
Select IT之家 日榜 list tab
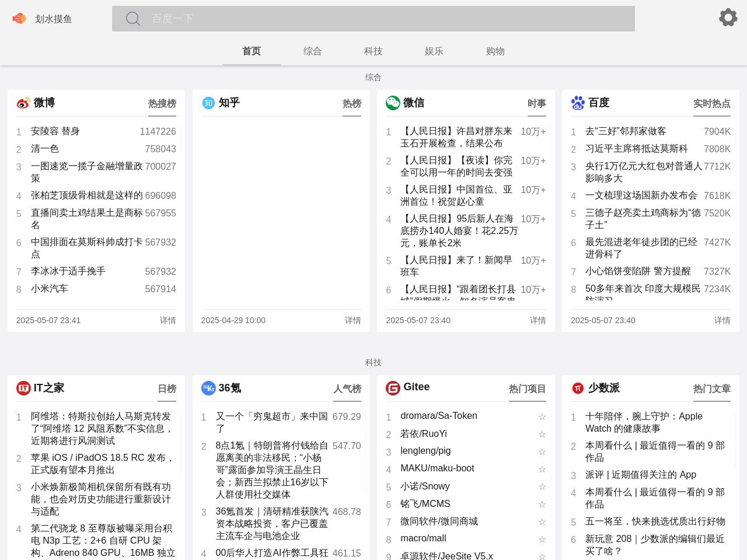(167, 389)
